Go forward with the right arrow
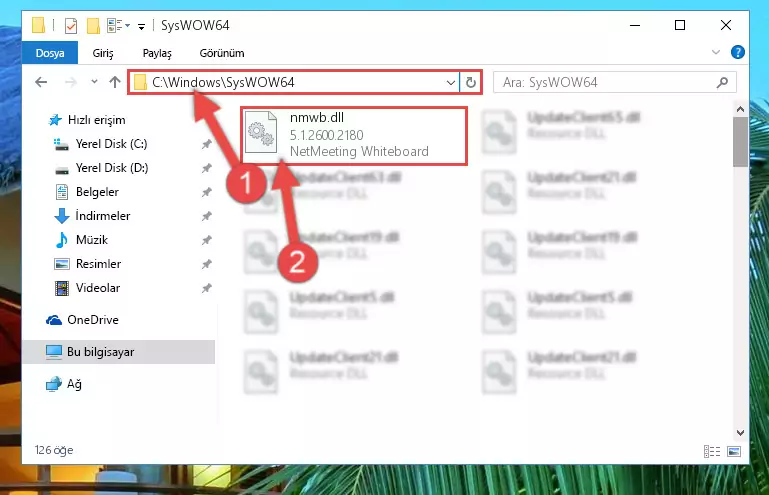 [x=71, y=82]
